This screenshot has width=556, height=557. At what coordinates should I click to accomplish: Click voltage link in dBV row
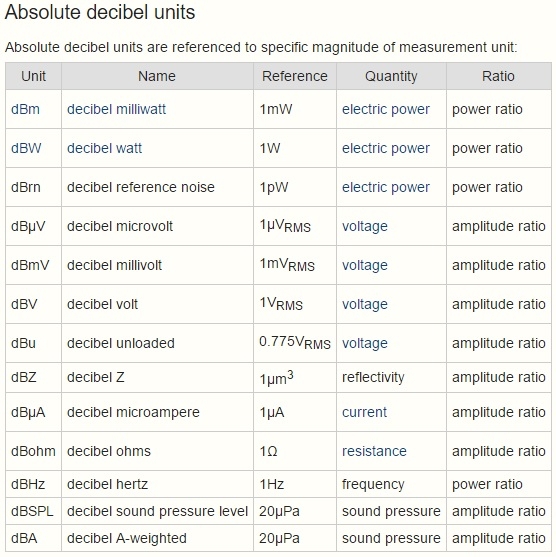pyautogui.click(x=365, y=305)
